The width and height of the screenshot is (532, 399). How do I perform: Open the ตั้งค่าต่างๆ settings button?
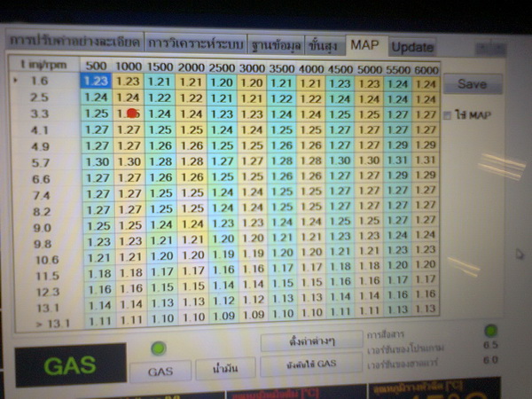(x=311, y=340)
